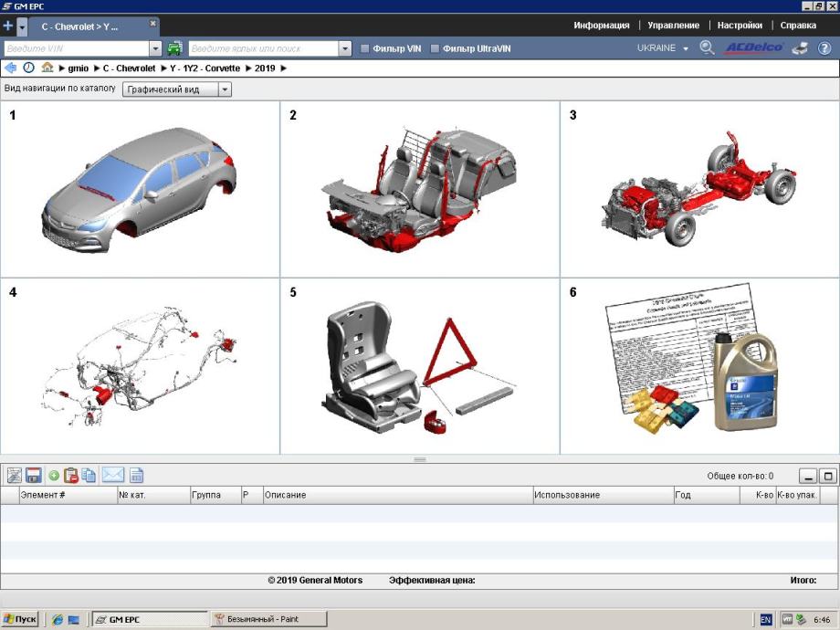Click the notes/edit list icon
Screen dimensions: 840x630
click(x=14, y=475)
